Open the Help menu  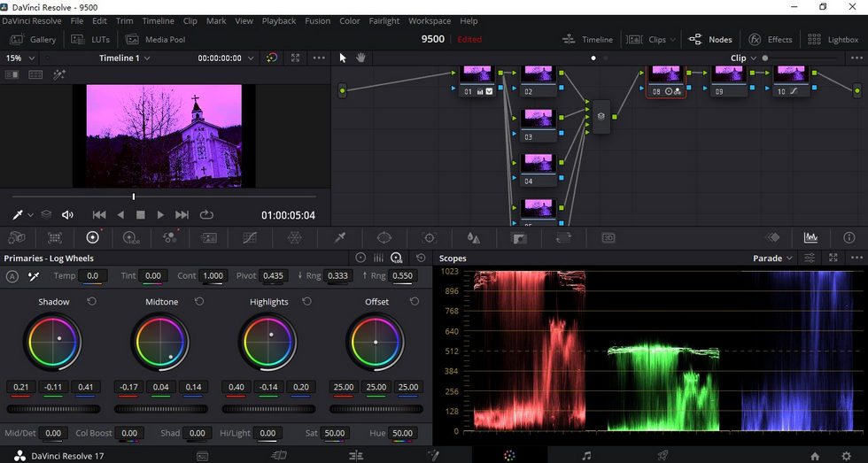click(x=469, y=21)
